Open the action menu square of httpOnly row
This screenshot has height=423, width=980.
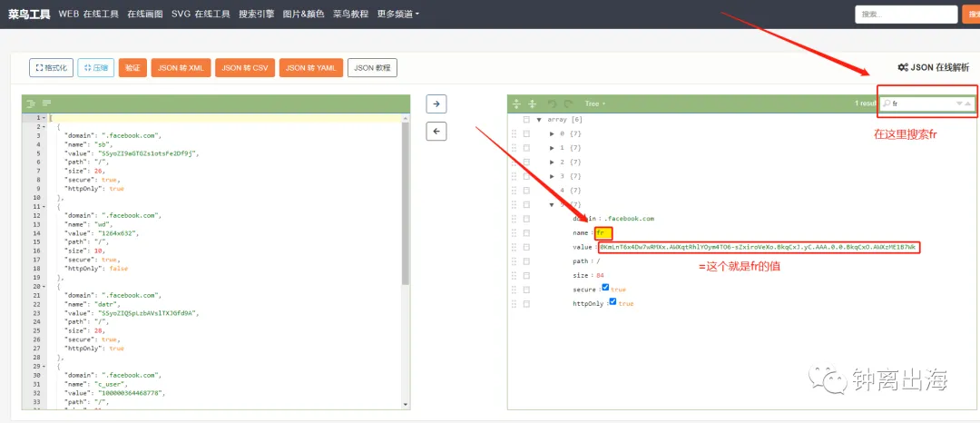(526, 304)
